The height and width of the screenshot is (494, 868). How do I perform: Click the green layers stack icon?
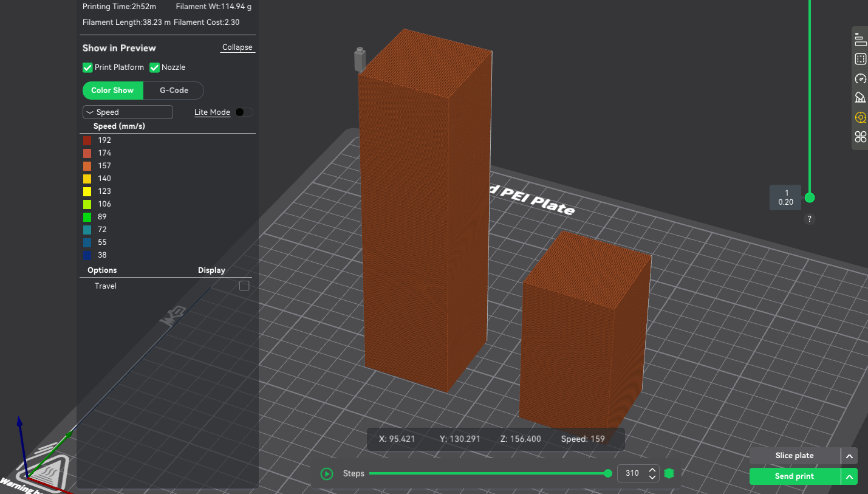[x=669, y=473]
